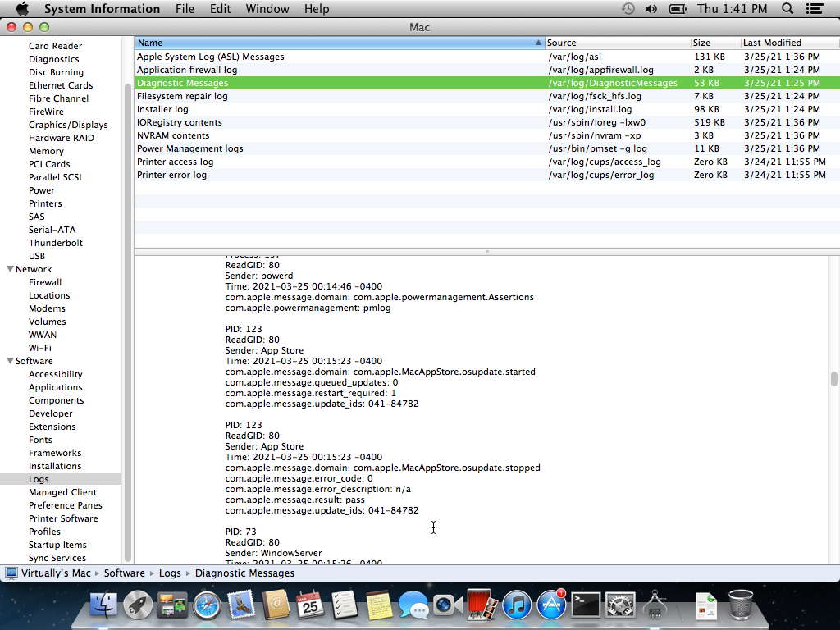Image resolution: width=840 pixels, height=630 pixels.
Task: Open the Help menu
Action: point(317,8)
